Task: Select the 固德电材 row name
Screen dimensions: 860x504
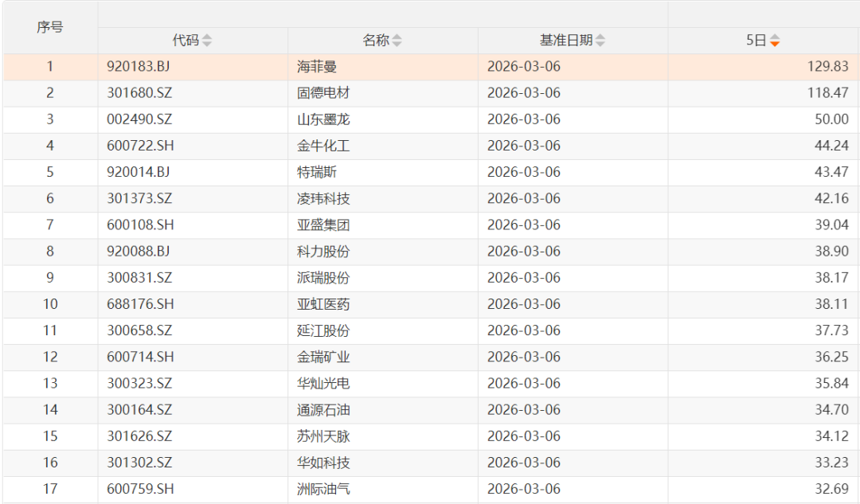Action: [x=323, y=93]
